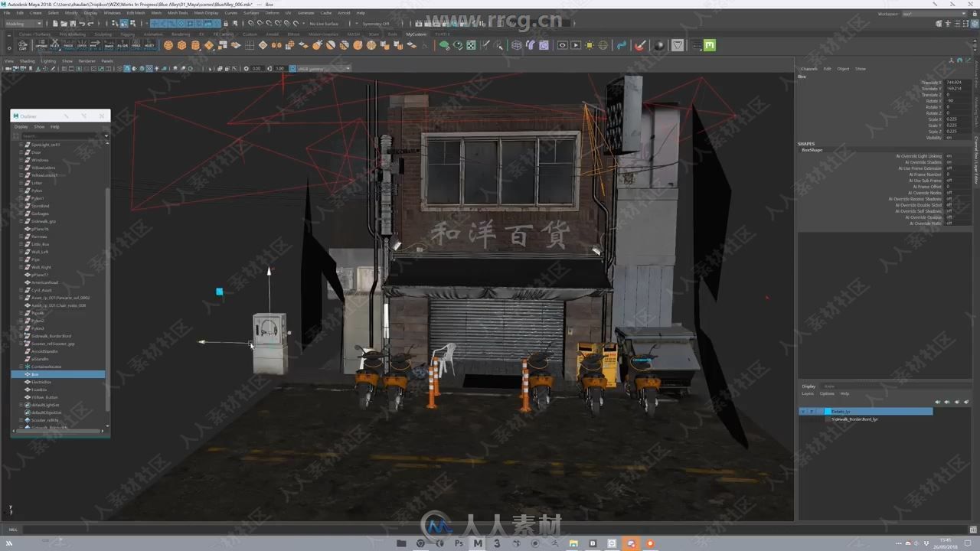The width and height of the screenshot is (980, 551).
Task: Click the Windows Start button
Action: (x=11, y=543)
